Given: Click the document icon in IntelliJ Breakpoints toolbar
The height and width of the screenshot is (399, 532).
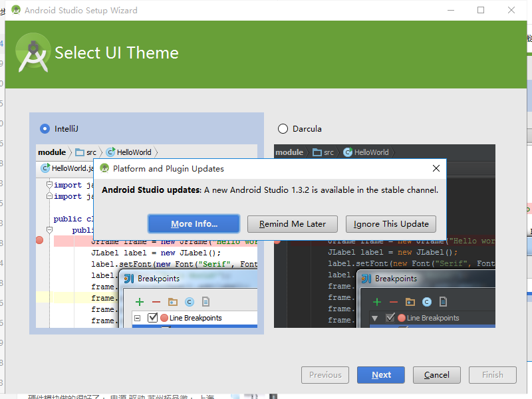Looking at the screenshot, I should pos(206,302).
